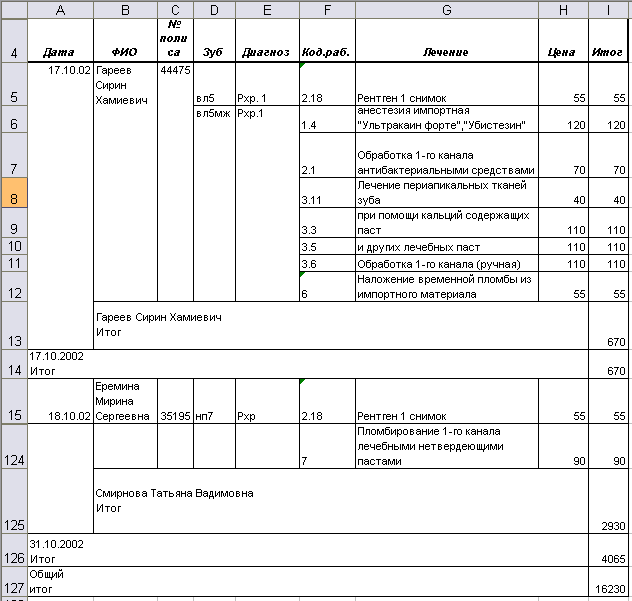Viewport: 632px width, 601px height.
Task: Select tooth cell 'вл5мж'
Action: coord(214,203)
